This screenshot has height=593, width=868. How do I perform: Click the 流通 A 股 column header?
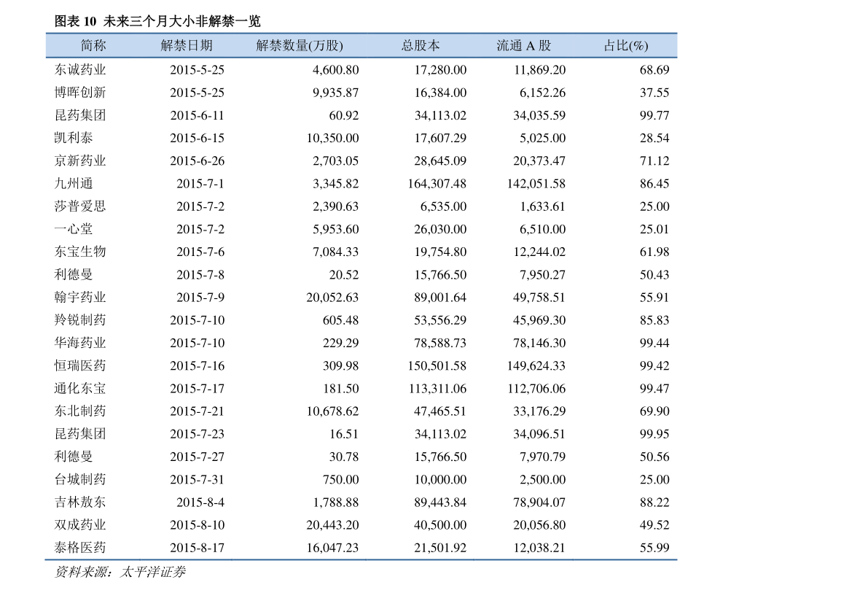524,45
